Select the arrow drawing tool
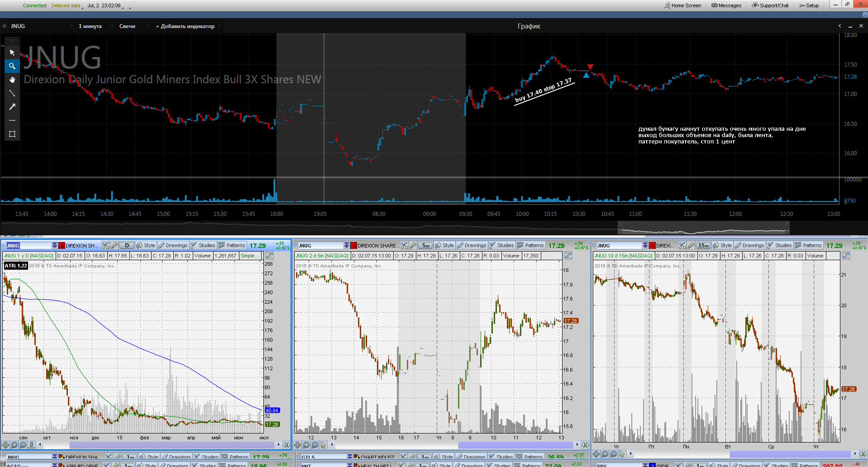 point(12,107)
